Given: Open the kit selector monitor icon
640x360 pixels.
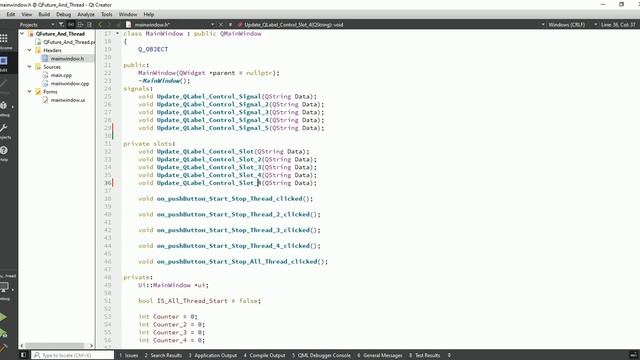Looking at the screenshot, I should pos(5,288).
